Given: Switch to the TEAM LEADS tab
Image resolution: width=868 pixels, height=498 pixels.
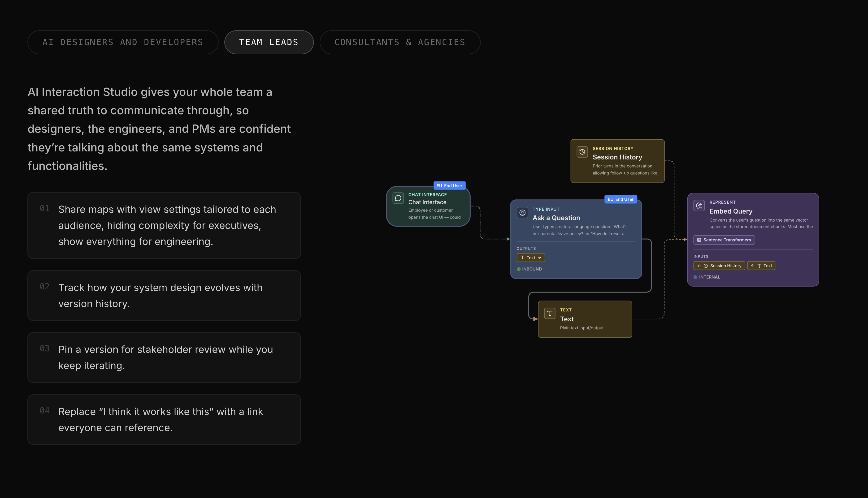Looking at the screenshot, I should [x=269, y=42].
